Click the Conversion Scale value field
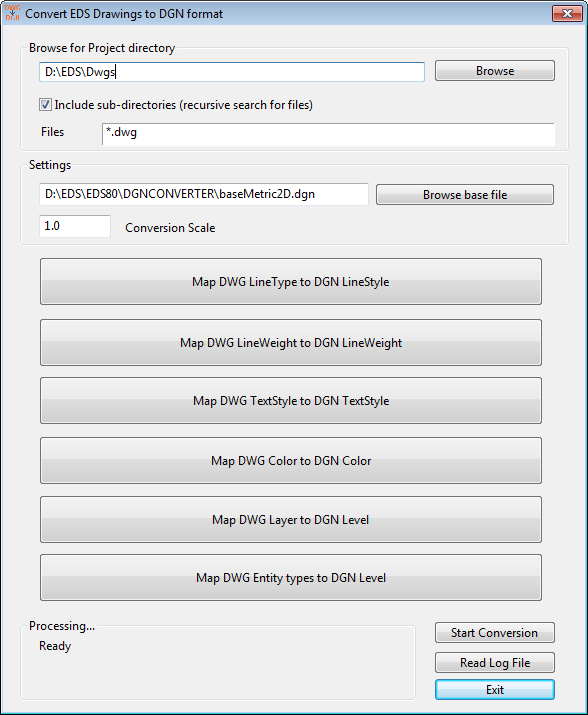 [75, 226]
